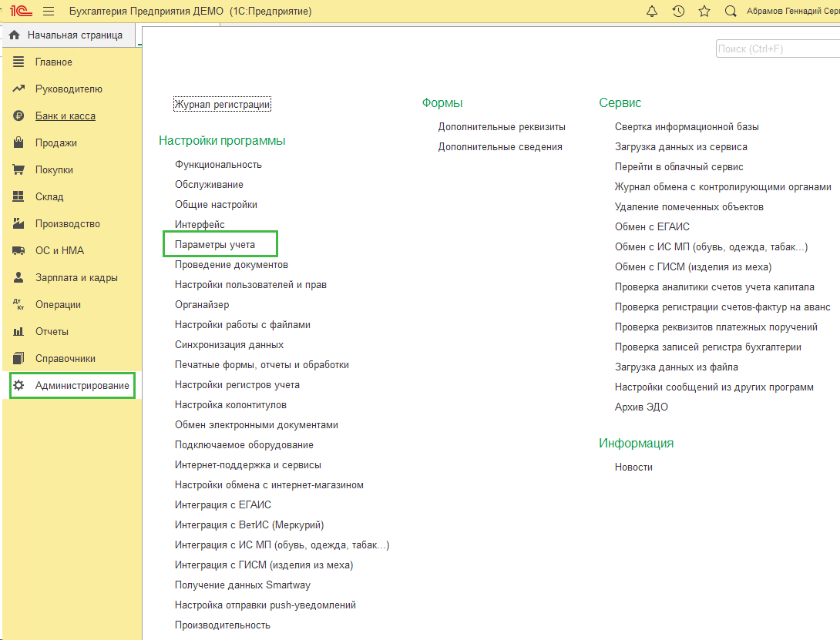The height and width of the screenshot is (640, 840).
Task: Click the Руководителю chart icon
Action: [x=18, y=89]
